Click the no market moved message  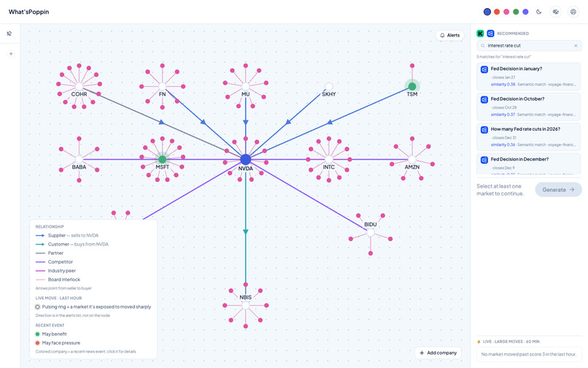528,354
